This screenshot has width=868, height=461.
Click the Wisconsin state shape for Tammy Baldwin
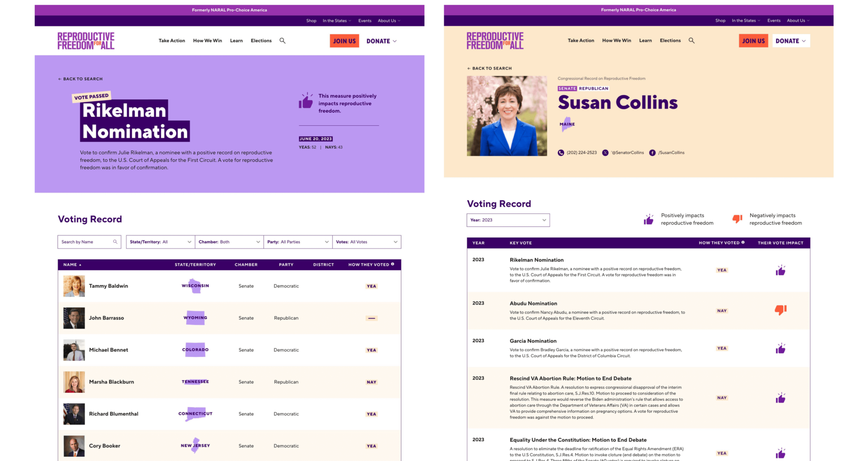click(x=195, y=286)
